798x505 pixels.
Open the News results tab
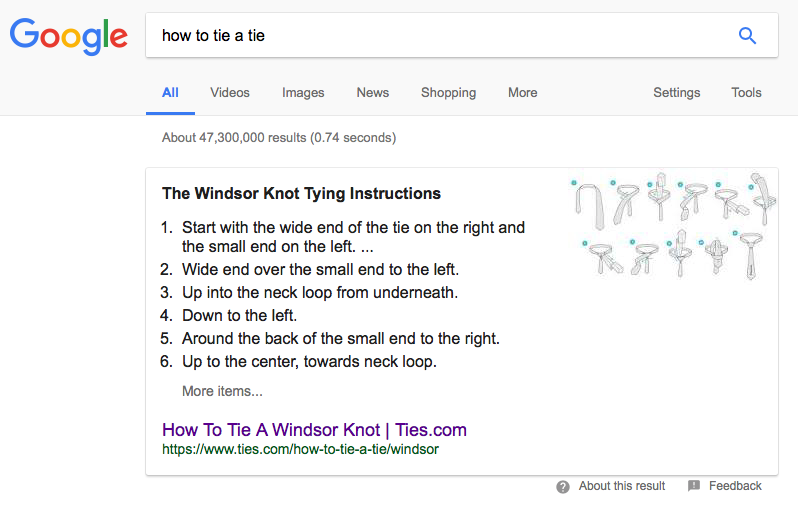[372, 93]
